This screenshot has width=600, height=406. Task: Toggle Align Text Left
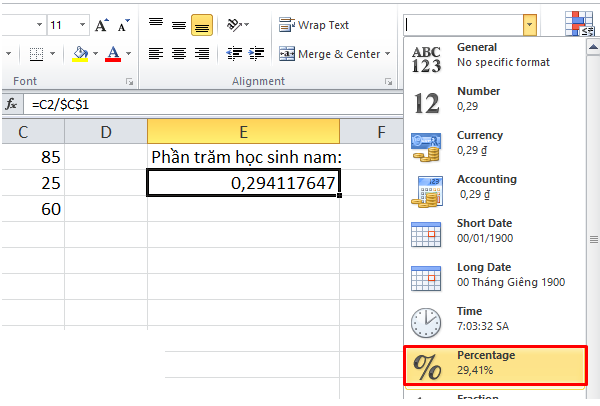point(156,54)
